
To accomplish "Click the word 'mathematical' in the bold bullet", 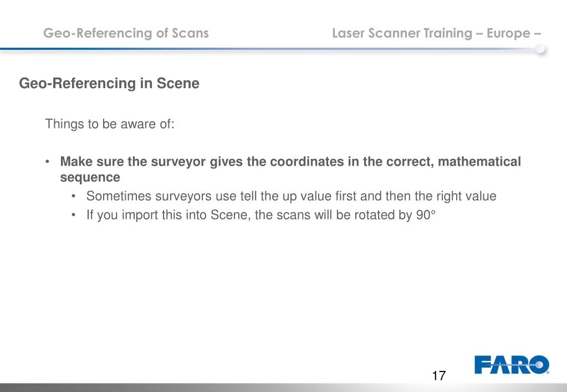I will 479,162.
